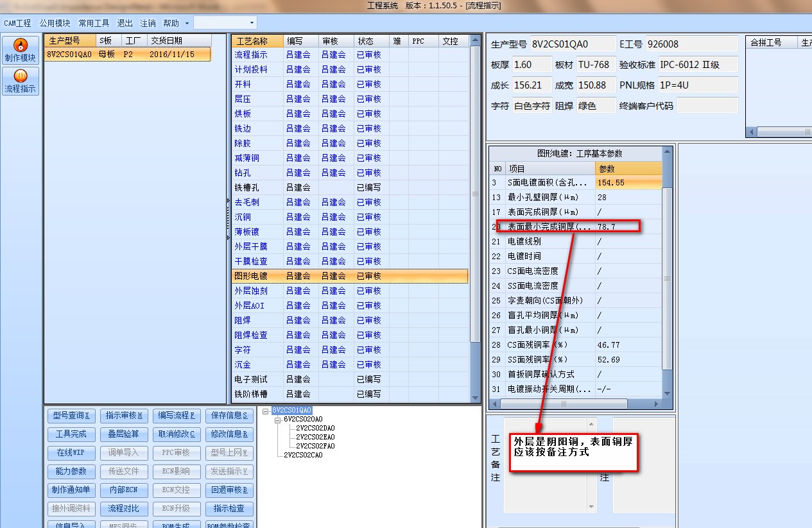Sort by the 生产型号 column header
Viewport: 812px width, 528px height.
pos(70,40)
